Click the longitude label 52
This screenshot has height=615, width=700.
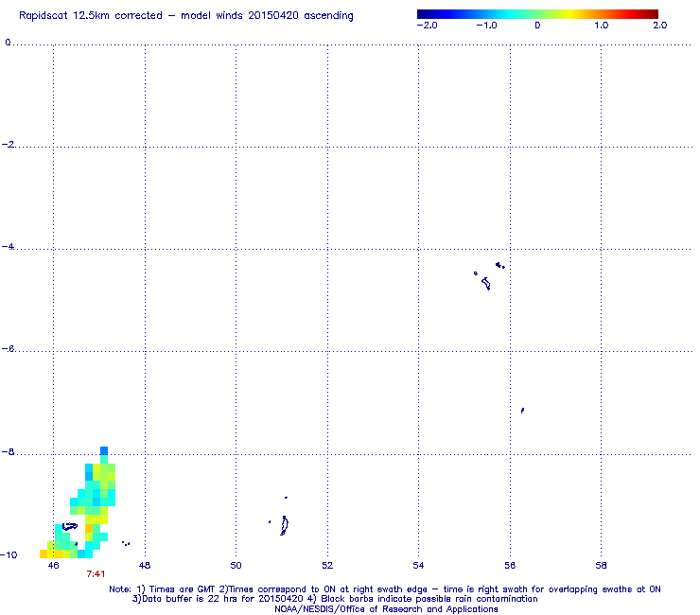click(327, 566)
